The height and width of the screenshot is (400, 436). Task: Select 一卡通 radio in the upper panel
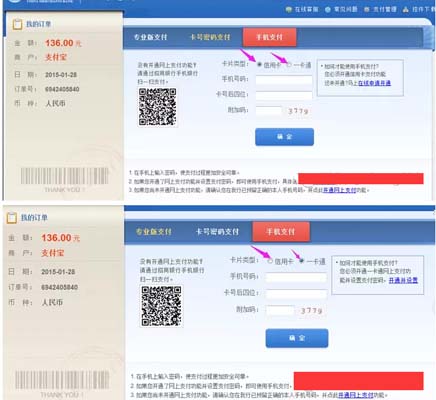[289, 65]
